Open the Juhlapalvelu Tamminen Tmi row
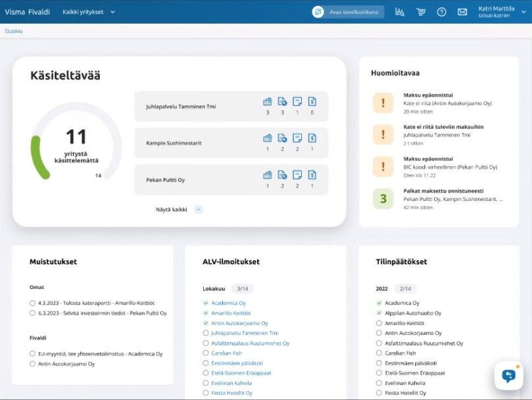Viewport: 532px width, 400px height. [x=231, y=106]
